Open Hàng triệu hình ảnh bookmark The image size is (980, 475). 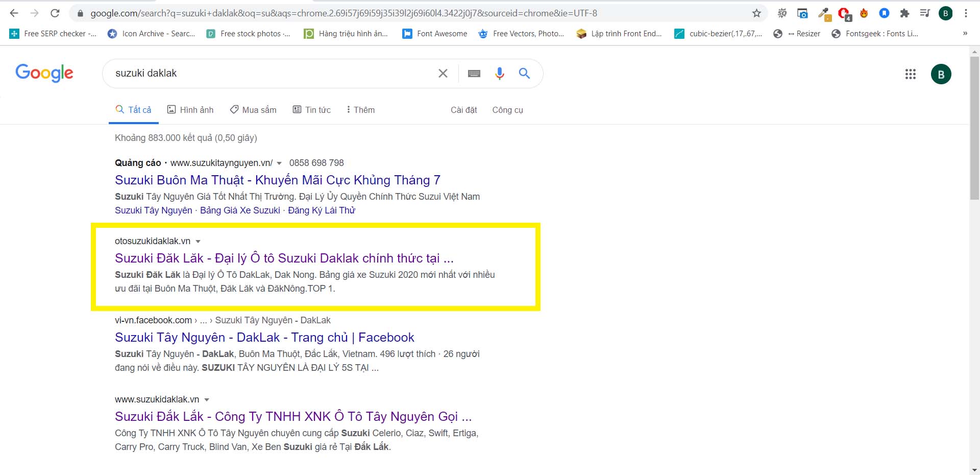346,34
